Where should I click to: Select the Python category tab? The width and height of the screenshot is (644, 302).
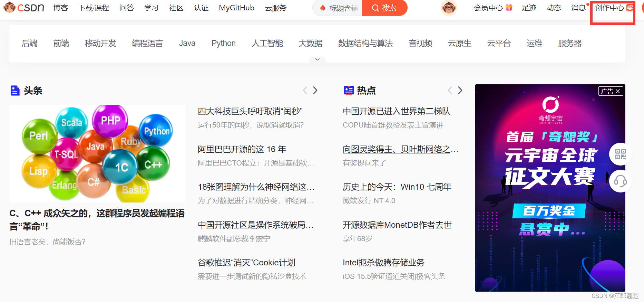point(224,43)
